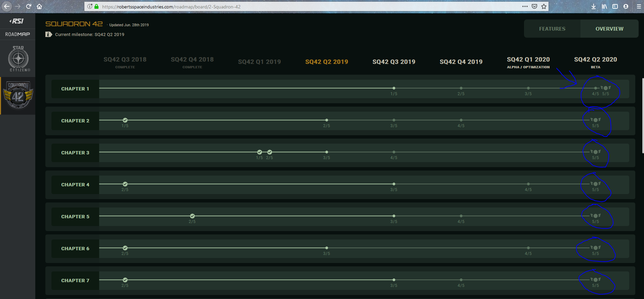The height and width of the screenshot is (299, 644).
Task: Reload the current page
Action: pos(29,6)
